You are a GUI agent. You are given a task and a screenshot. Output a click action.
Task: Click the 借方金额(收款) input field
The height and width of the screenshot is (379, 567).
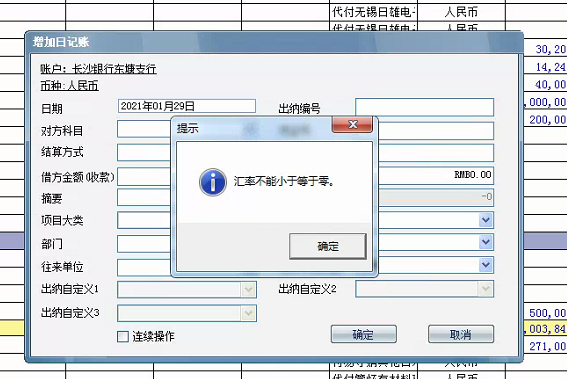pyautogui.click(x=144, y=176)
